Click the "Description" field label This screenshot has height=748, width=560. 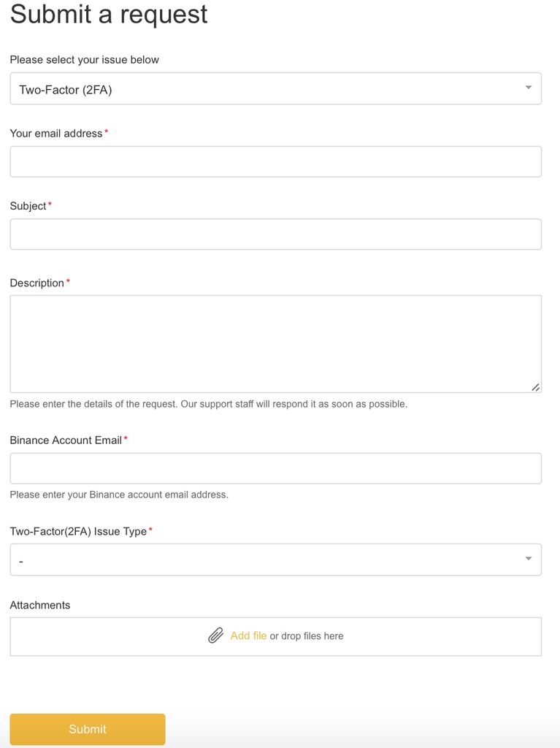(37, 283)
